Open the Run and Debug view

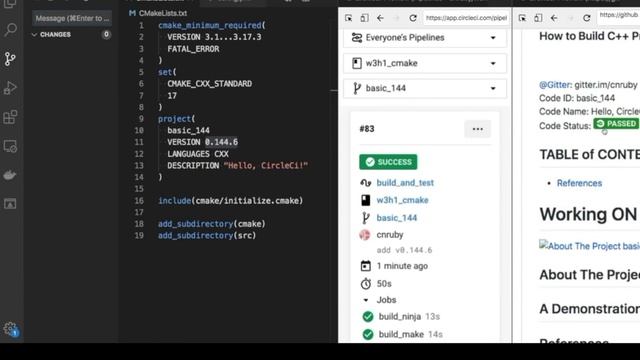[10, 88]
